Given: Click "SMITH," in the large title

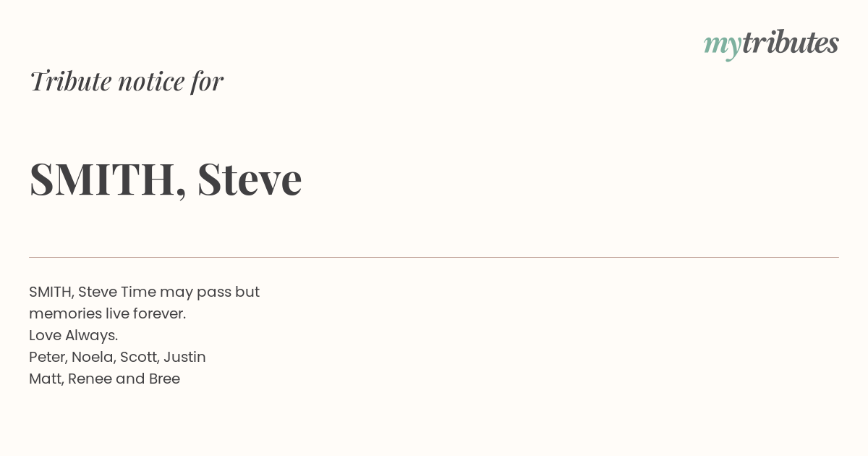Looking at the screenshot, I should [108, 179].
